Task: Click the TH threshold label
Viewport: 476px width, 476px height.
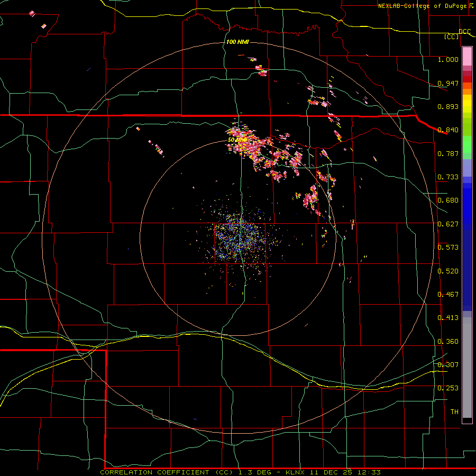Action: [454, 412]
